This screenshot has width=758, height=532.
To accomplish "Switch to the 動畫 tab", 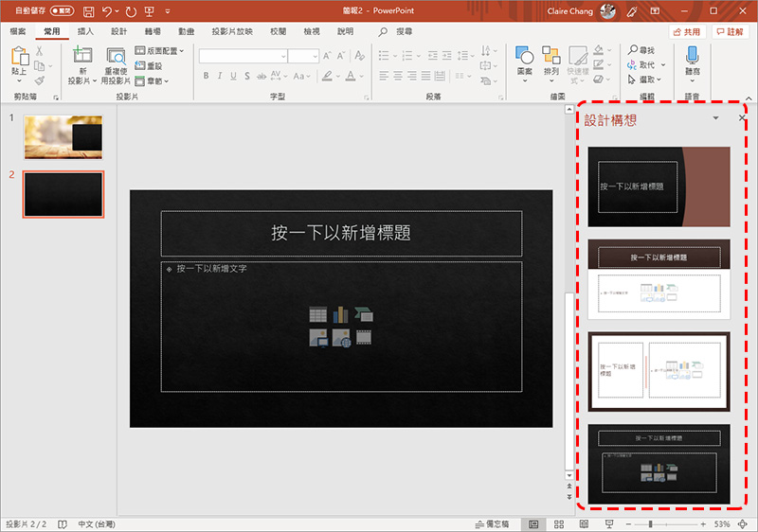I will (186, 31).
